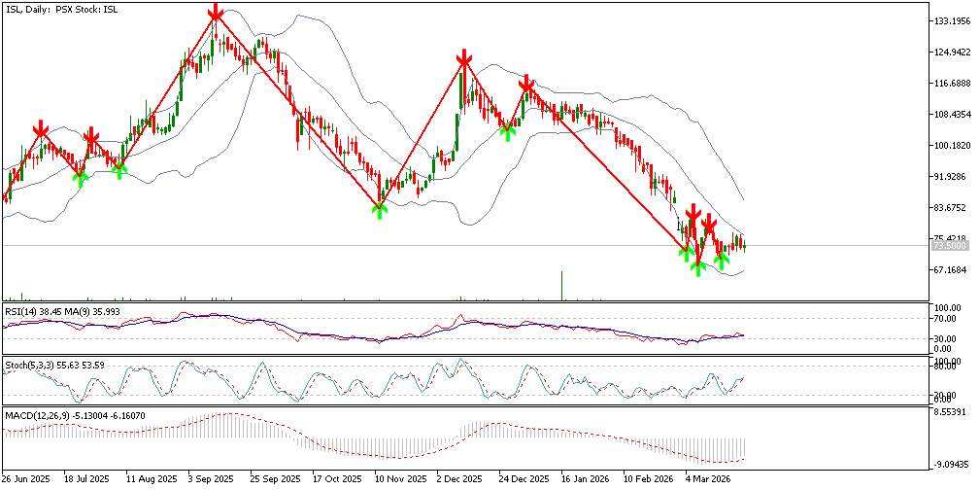Select the leftmost red arrow marker on the chart
Viewport: 980px width, 490px height.
41,130
